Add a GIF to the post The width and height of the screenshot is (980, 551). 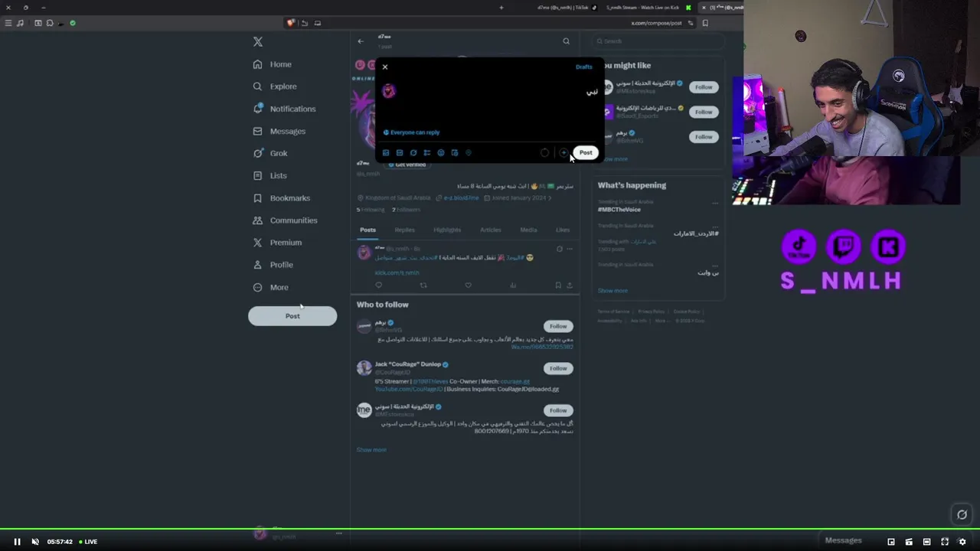pyautogui.click(x=400, y=153)
